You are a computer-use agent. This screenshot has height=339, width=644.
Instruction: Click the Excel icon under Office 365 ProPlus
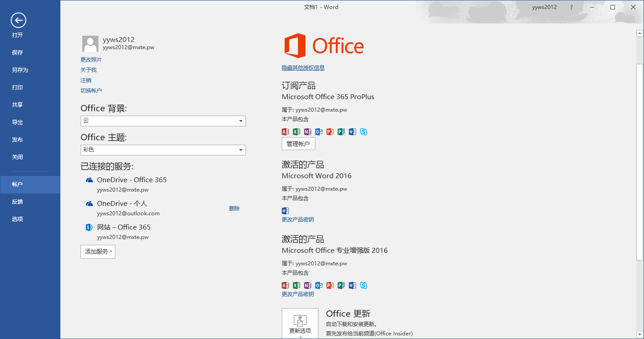297,132
